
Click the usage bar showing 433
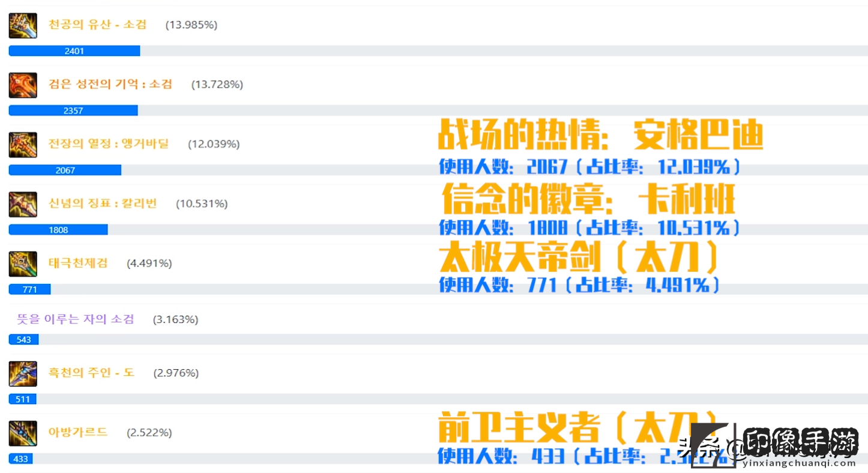click(20, 459)
